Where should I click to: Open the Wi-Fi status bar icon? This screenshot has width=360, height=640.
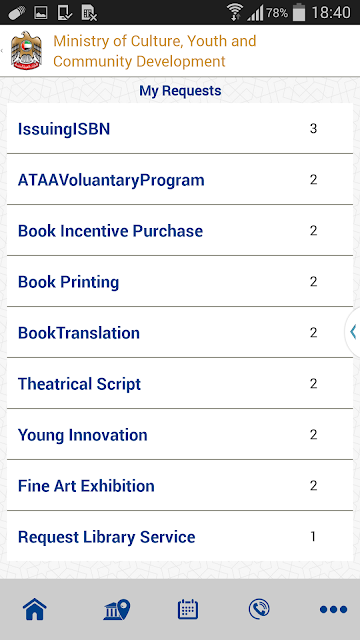235,12
